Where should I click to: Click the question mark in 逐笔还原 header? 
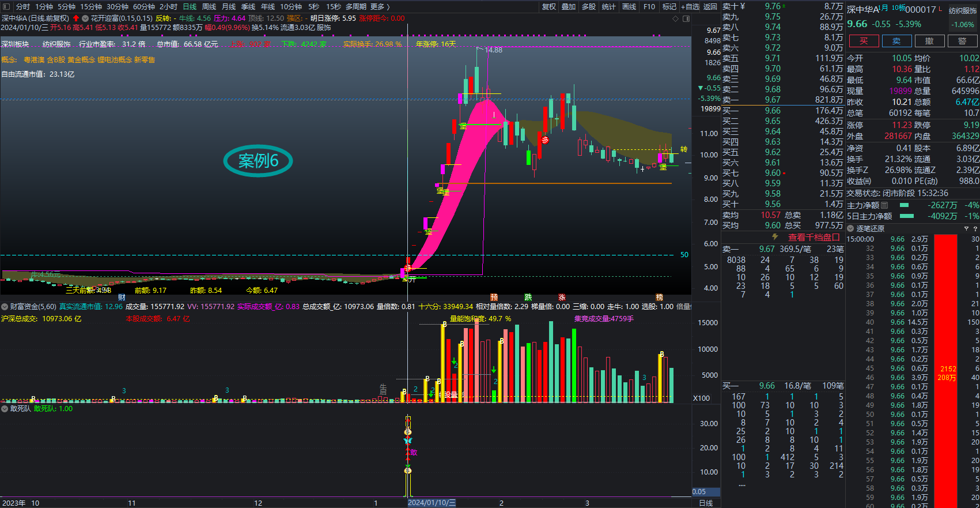975,229
